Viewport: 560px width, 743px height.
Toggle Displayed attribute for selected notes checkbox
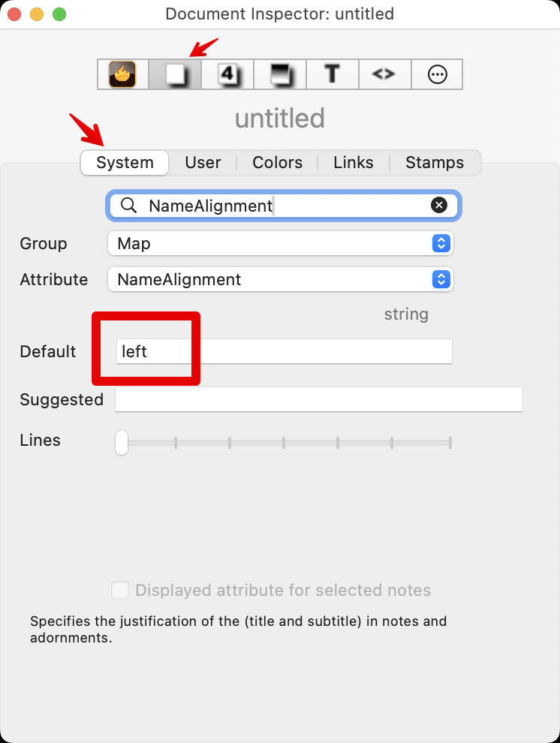click(120, 590)
